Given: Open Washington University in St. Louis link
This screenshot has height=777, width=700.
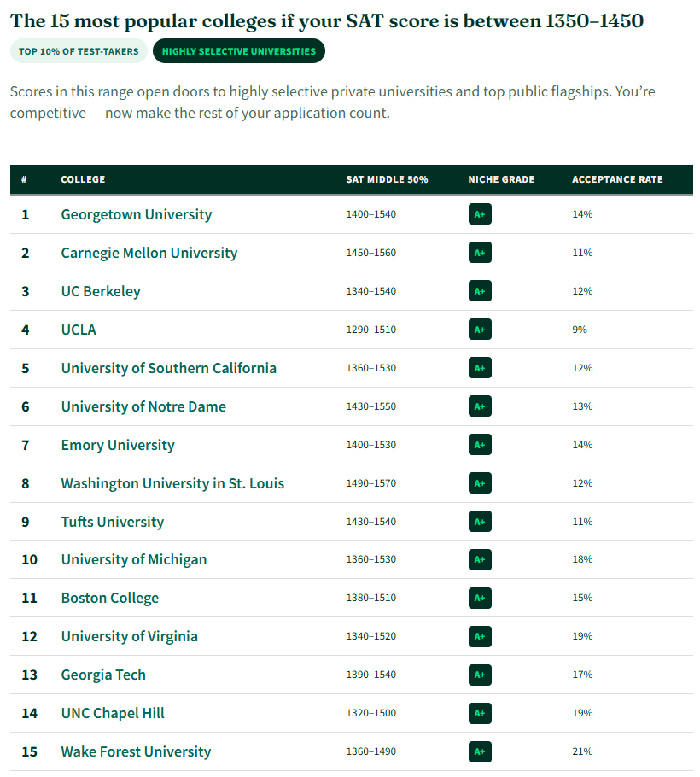Looking at the screenshot, I should point(172,483).
